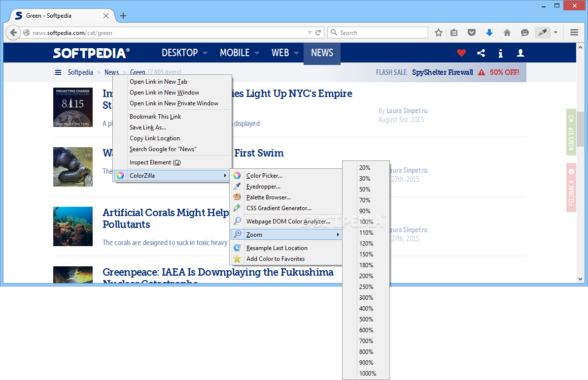Close the Green - Softpedia tab

pyautogui.click(x=106, y=16)
